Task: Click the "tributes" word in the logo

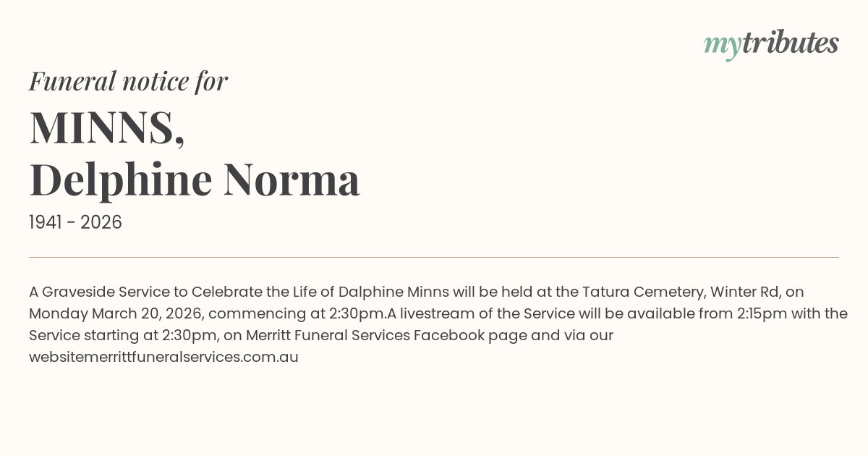Action: [790, 43]
